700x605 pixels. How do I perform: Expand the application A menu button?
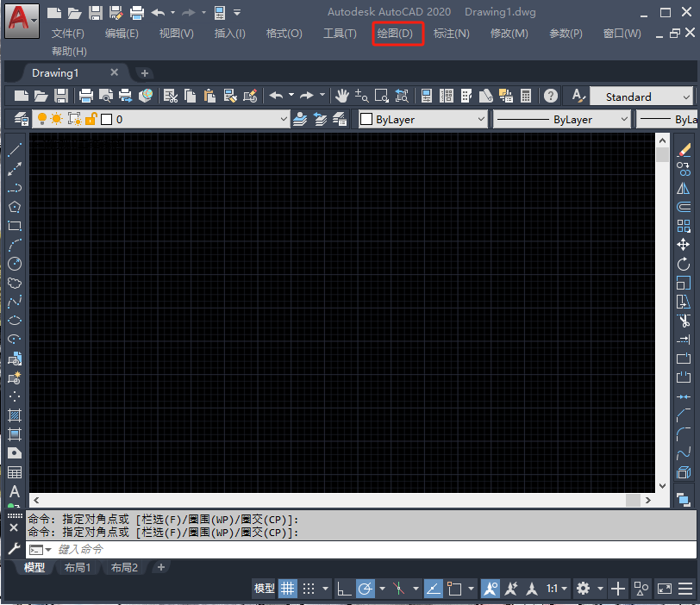coord(22,21)
